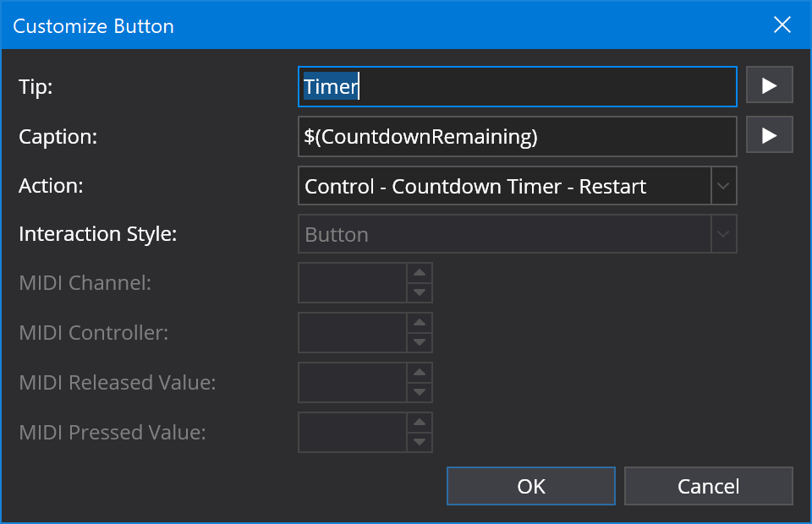Dismiss the dialog with Cancel
The height and width of the screenshot is (524, 812).
pos(708,486)
